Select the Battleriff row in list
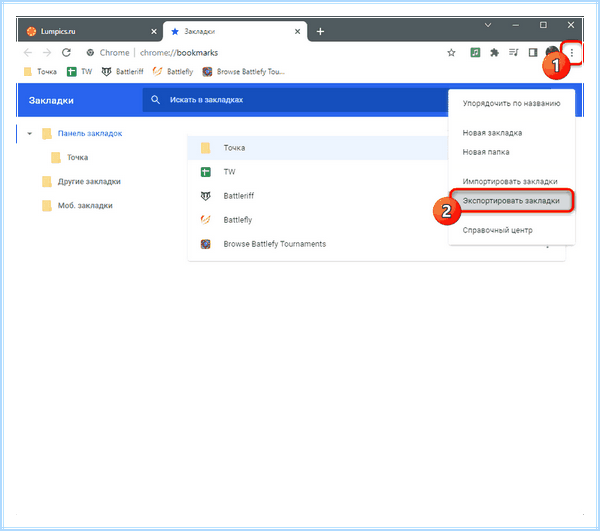This screenshot has height=531, width=600. pos(318,196)
